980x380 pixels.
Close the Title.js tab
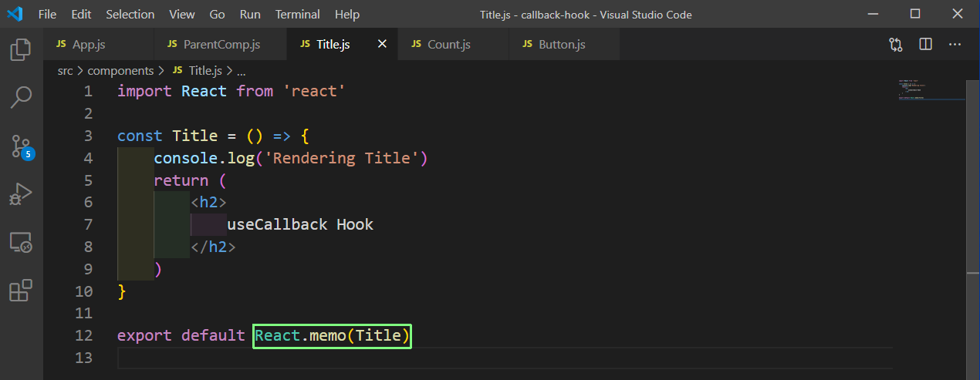(382, 45)
